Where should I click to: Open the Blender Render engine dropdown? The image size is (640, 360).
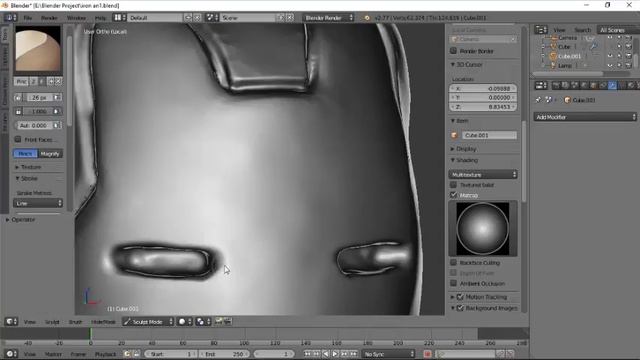tap(328, 18)
